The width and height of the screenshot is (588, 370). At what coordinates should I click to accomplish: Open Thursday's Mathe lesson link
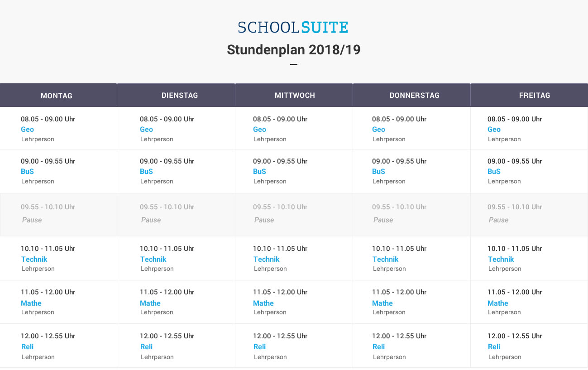pos(382,303)
